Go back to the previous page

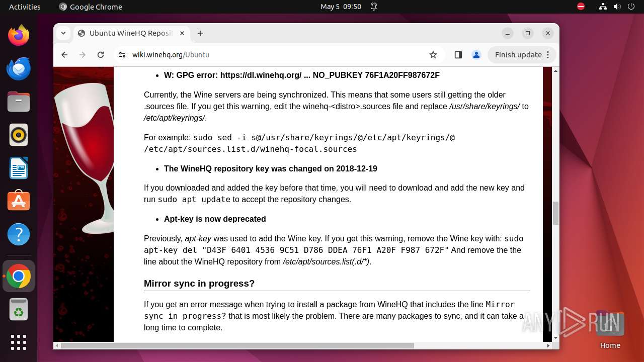pos(64,55)
